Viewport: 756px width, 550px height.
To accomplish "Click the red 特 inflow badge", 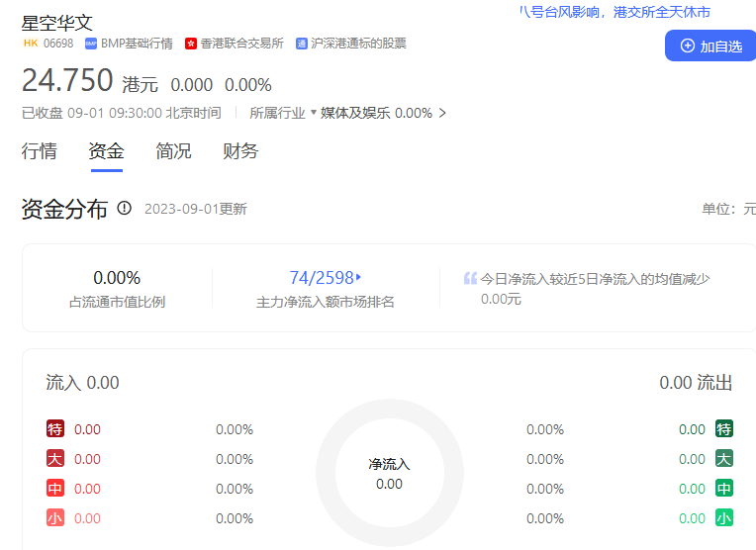I will coord(55,429).
